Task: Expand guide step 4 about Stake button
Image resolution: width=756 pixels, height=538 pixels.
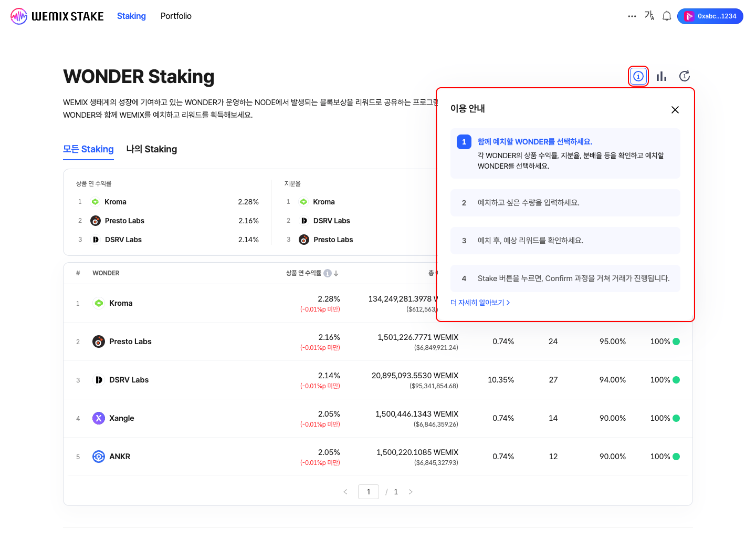Action: coord(565,278)
